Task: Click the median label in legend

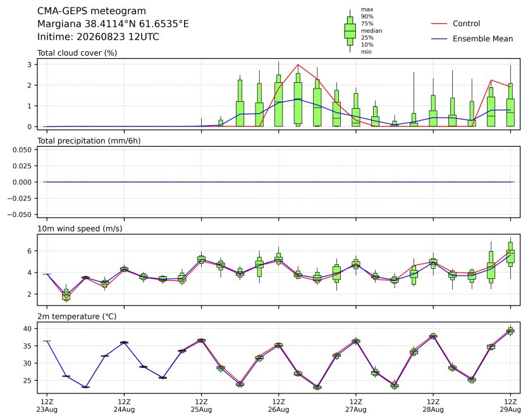Action: pos(371,30)
